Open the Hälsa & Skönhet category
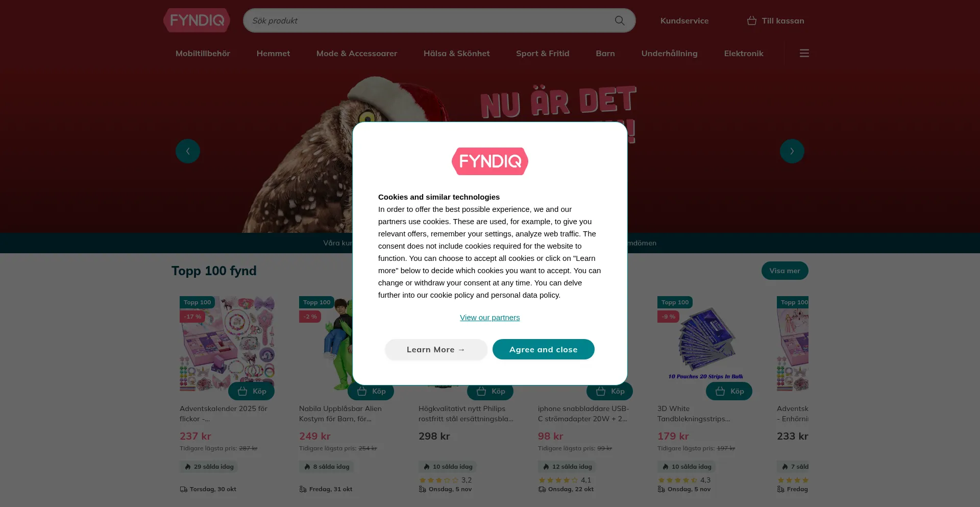The image size is (980, 507). [456, 53]
